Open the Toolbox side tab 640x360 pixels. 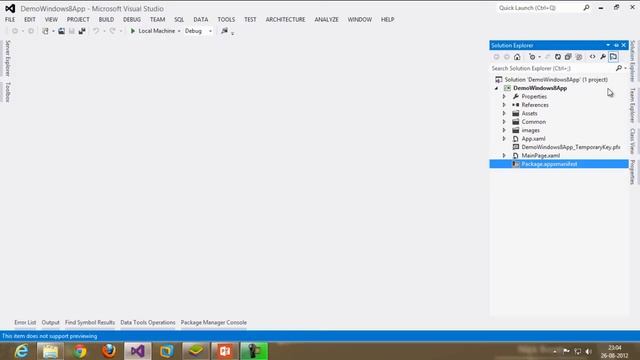8,92
